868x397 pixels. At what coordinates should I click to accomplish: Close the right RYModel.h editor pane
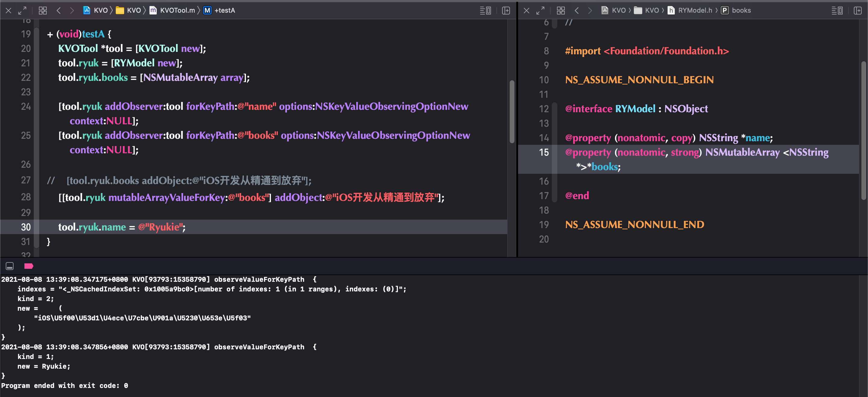(527, 11)
